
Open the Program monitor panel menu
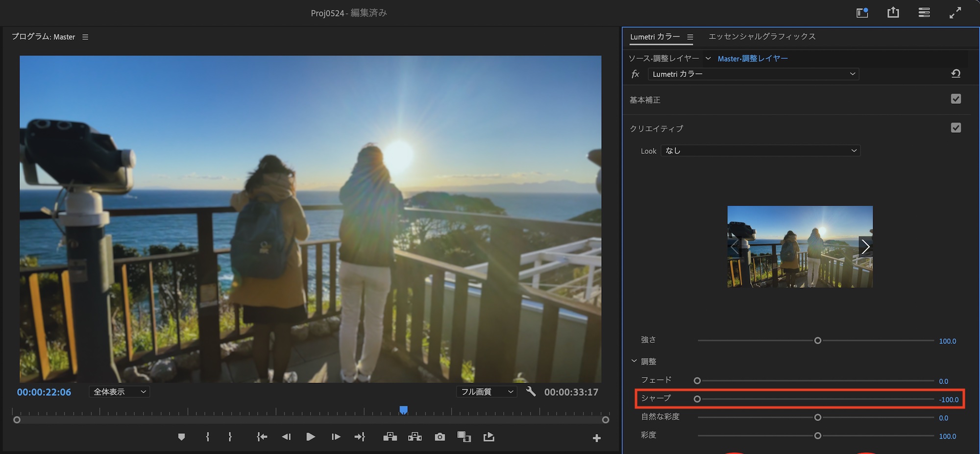85,37
